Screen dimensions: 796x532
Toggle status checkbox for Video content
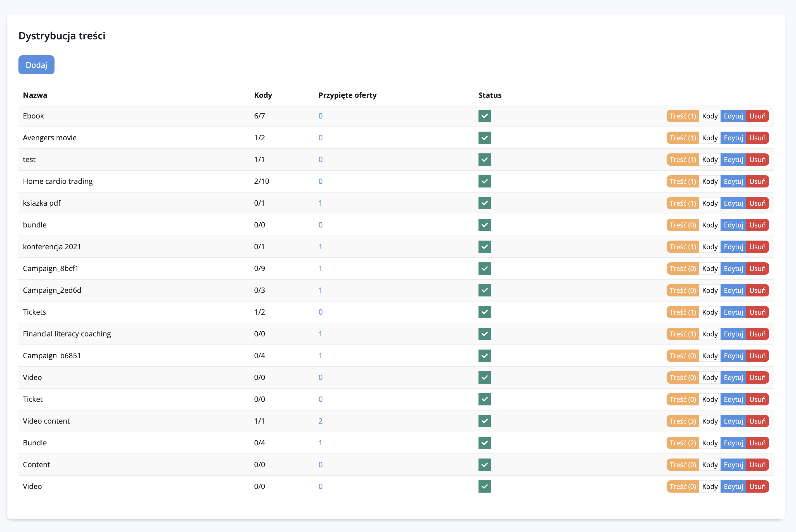484,421
